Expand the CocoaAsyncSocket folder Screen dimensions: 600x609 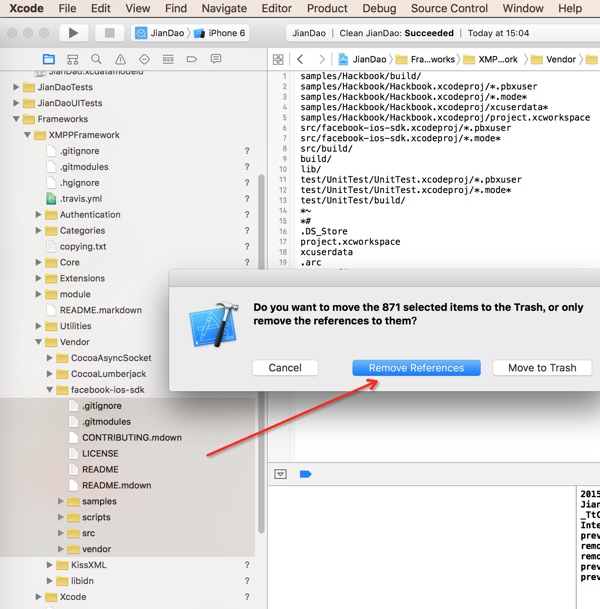click(49, 358)
